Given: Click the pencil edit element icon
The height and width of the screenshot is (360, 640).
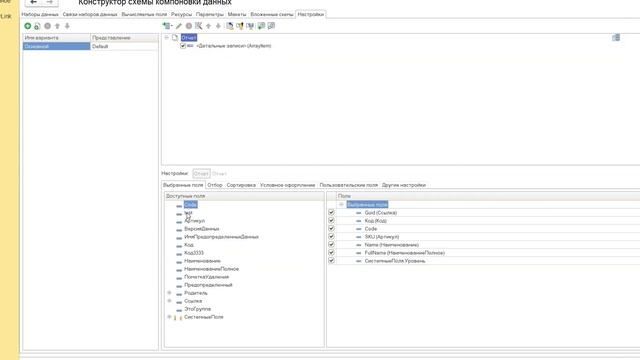Looking at the screenshot, I should pyautogui.click(x=179, y=26).
